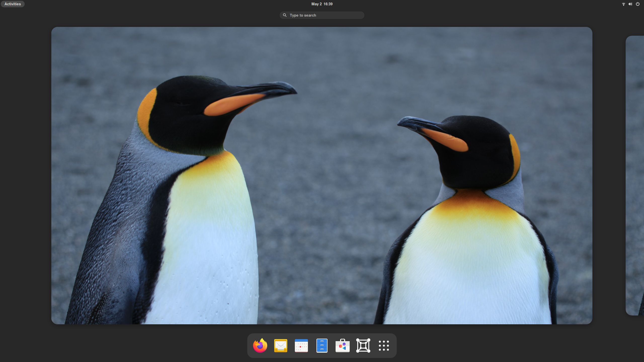This screenshot has height=362, width=644.
Task: Click the date May 2 in the top bar
Action: click(316, 4)
